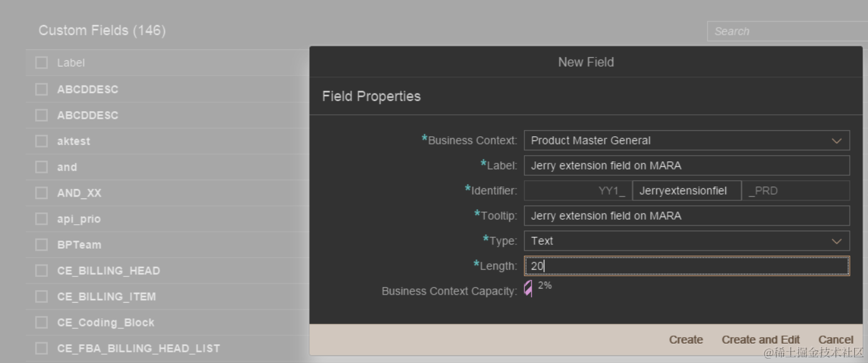Tick the AND_XX row checkbox
The height and width of the screenshot is (363, 868).
[x=41, y=193]
